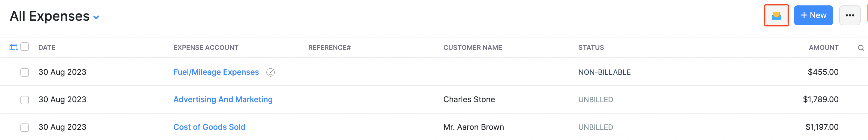Click the Customer Name column header
Viewport: 868px width, 140px height.
coord(472,48)
